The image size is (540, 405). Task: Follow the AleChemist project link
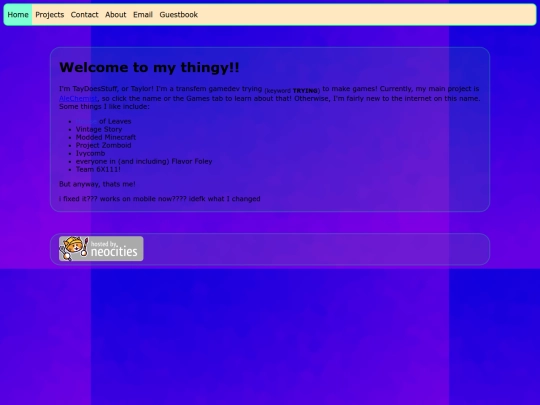pyautogui.click(x=78, y=98)
